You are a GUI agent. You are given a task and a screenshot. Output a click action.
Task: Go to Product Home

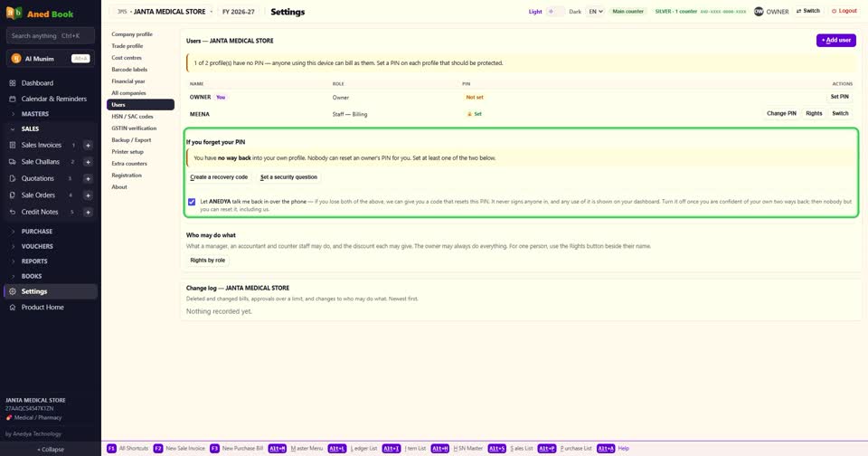pyautogui.click(x=42, y=307)
